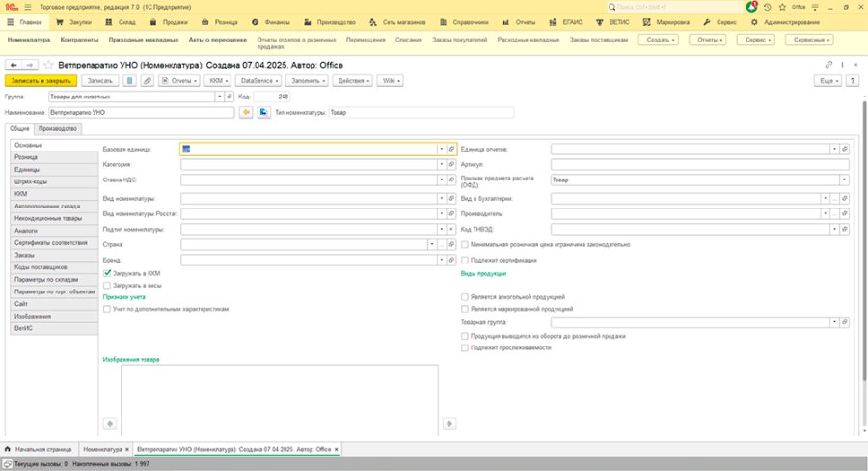The image size is (868, 471).
Task: Get link via the chain icon
Action: click(828, 65)
